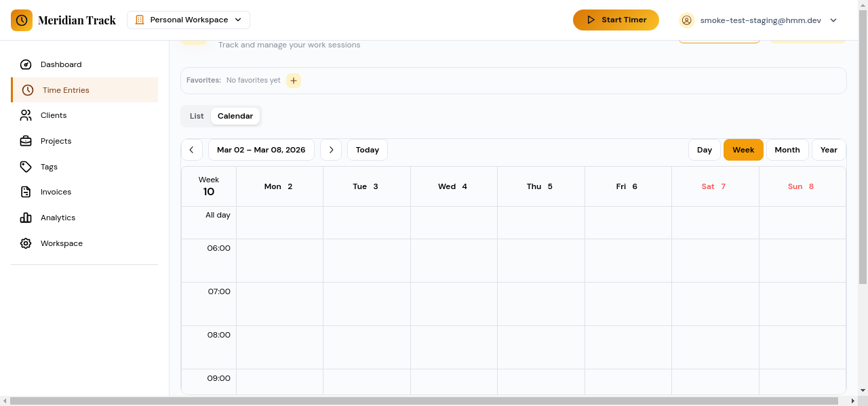Open the Mar 02 – Mar 08 date picker
This screenshot has width=868, height=406.
(x=261, y=149)
